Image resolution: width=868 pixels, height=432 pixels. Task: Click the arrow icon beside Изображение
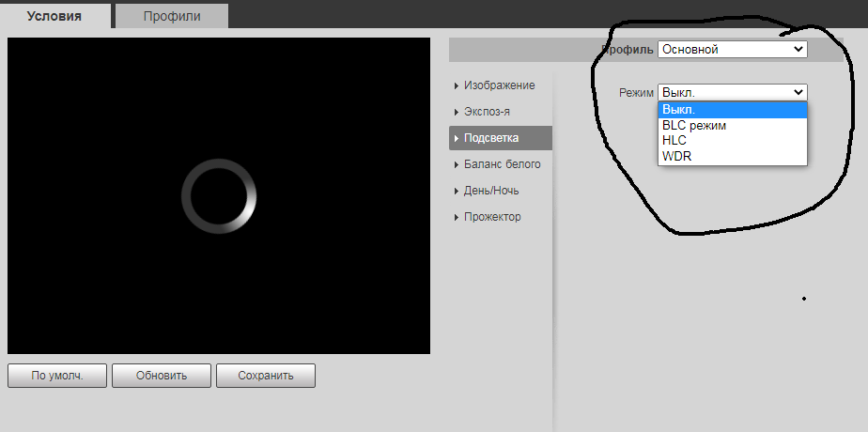(457, 86)
